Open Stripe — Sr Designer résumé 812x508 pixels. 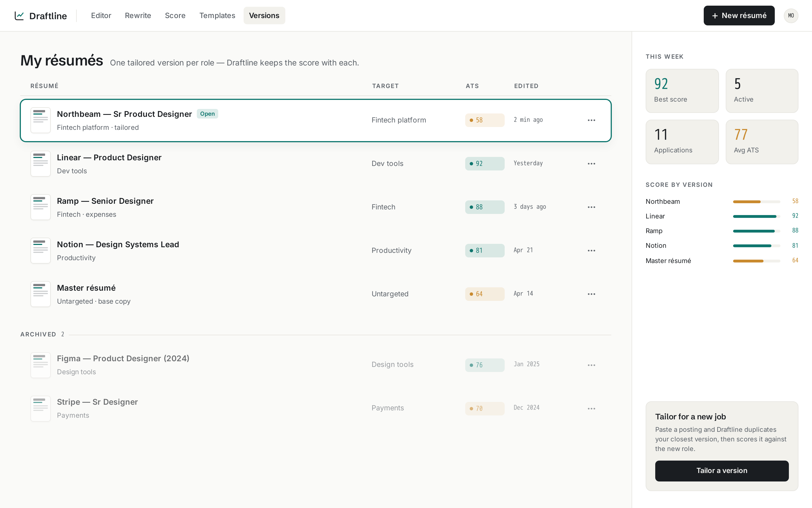[x=97, y=402]
